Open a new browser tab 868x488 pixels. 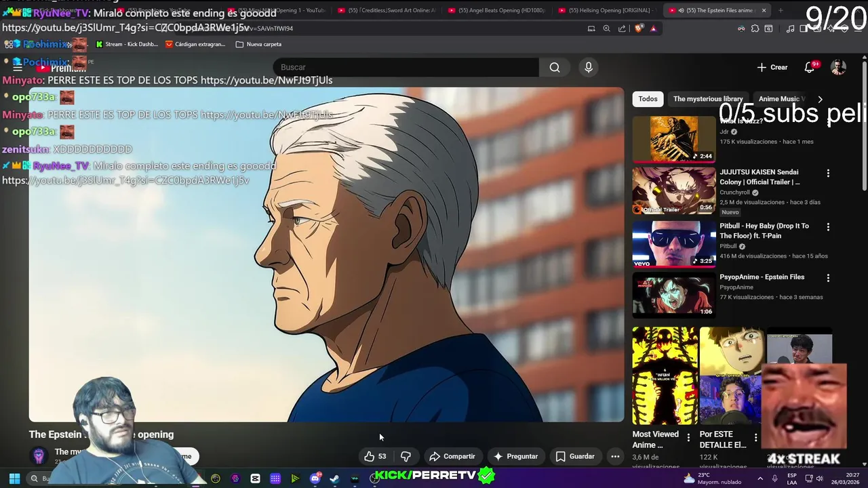(x=781, y=10)
